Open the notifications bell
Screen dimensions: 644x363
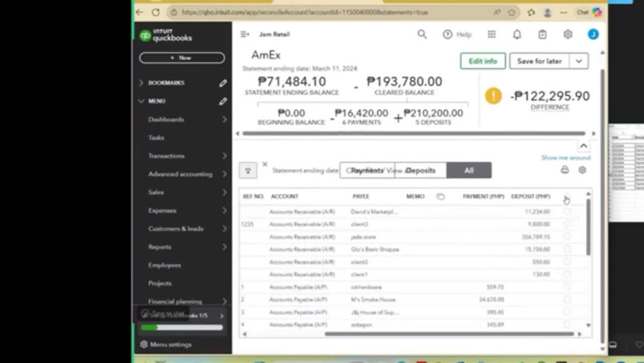coord(516,34)
